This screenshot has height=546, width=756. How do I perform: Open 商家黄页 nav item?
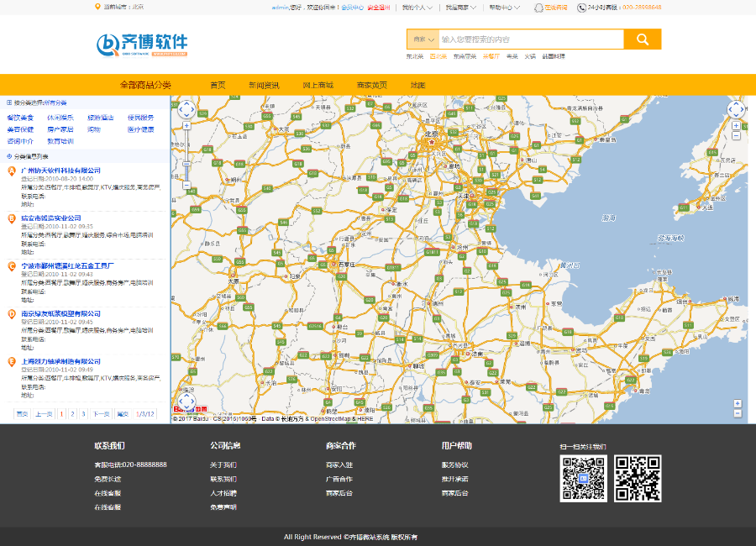point(372,85)
